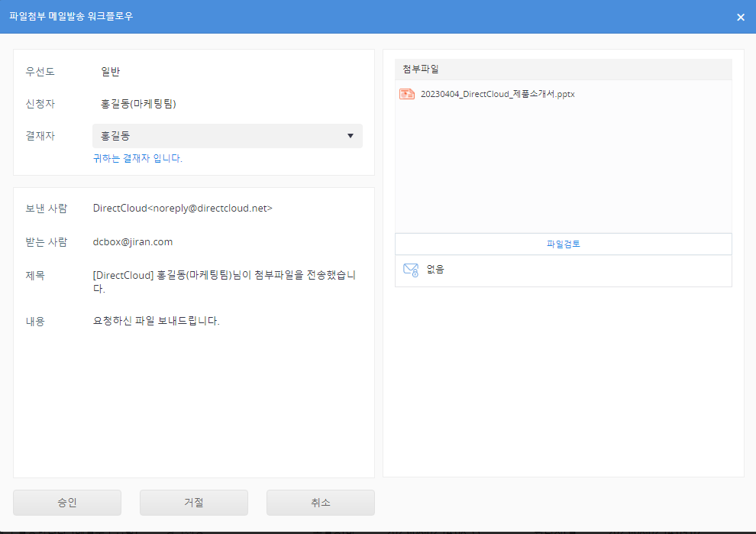
Task: Select the 첨부파일 panel header
Action: click(563, 70)
